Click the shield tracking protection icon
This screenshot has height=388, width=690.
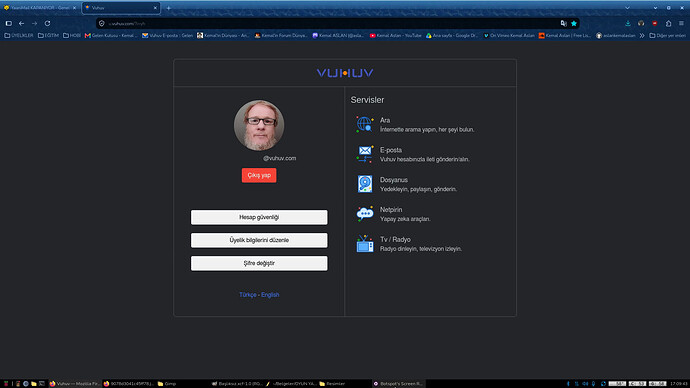102,23
